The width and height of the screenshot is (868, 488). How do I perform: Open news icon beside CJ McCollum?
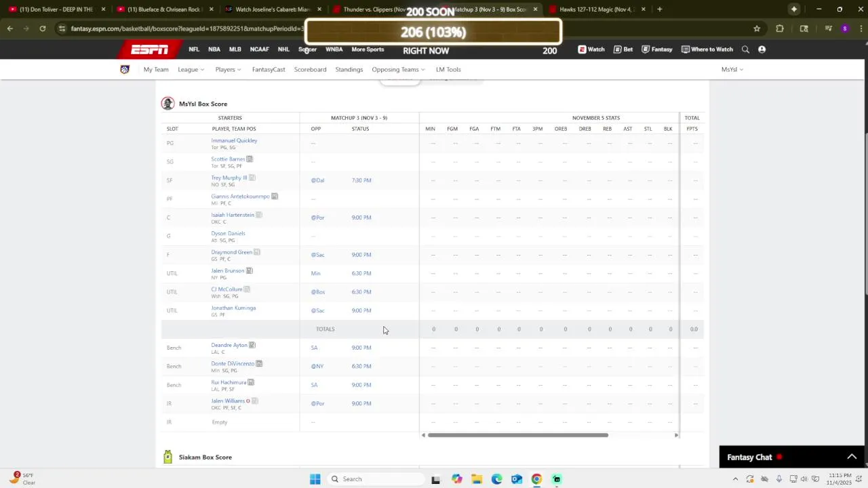pyautogui.click(x=247, y=289)
